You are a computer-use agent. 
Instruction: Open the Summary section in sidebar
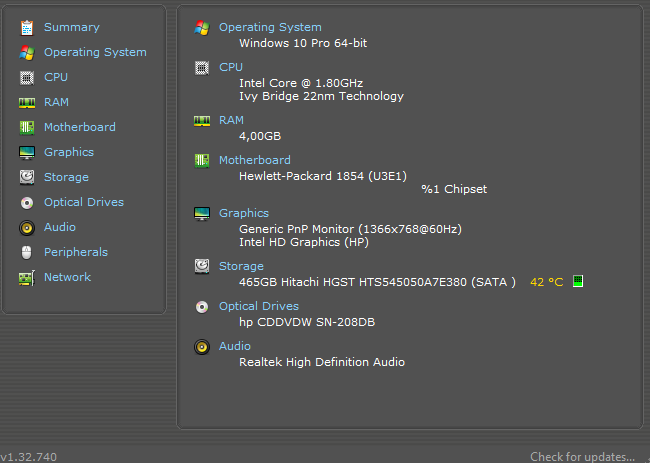tap(72, 27)
